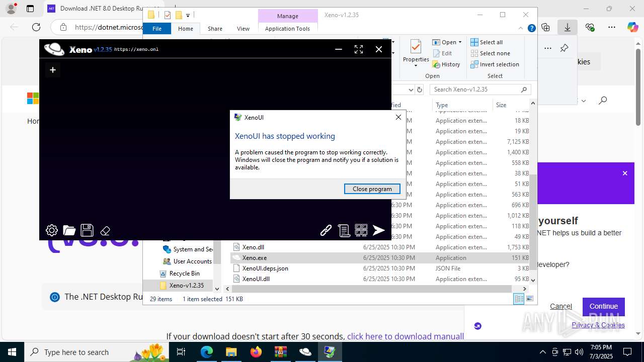Sort by the Type column header
Viewport: 644px width, 362px height.
click(x=462, y=105)
